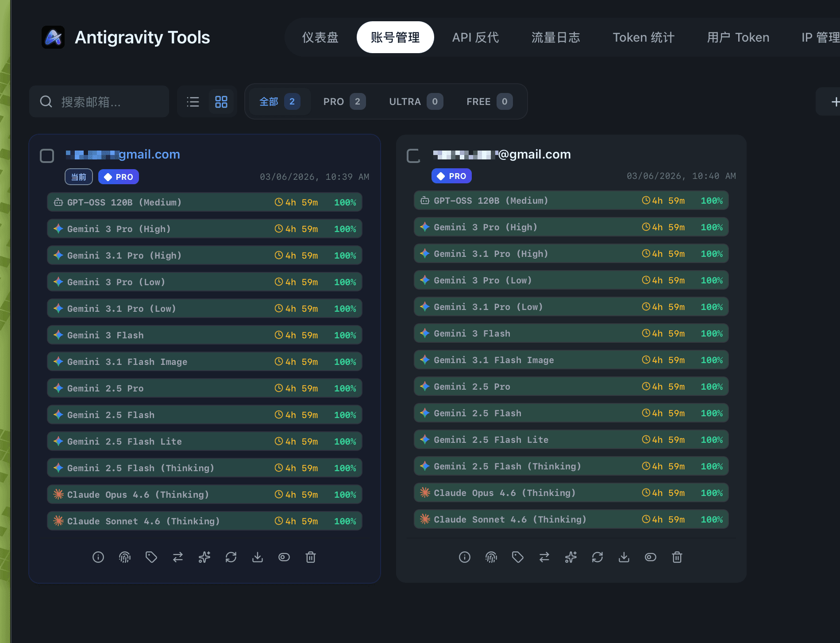Toggle eye switch on second account card
This screenshot has width=840, height=643.
pyautogui.click(x=651, y=557)
